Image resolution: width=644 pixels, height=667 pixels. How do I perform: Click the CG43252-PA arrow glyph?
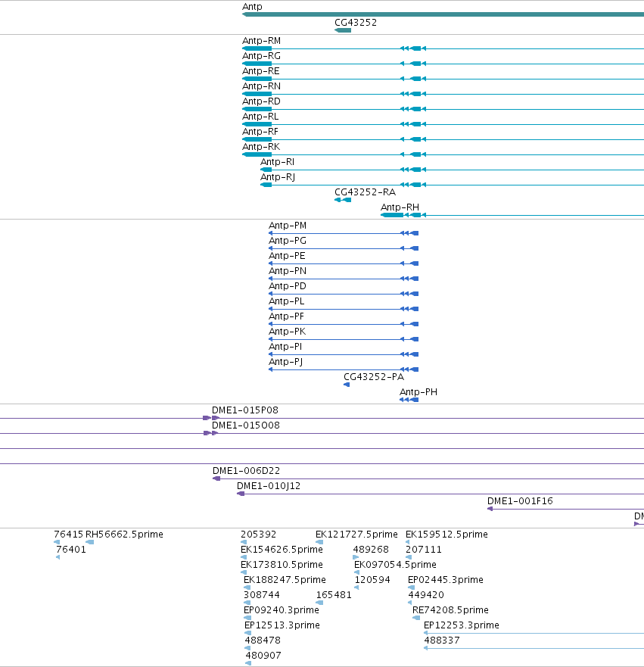click(x=347, y=385)
